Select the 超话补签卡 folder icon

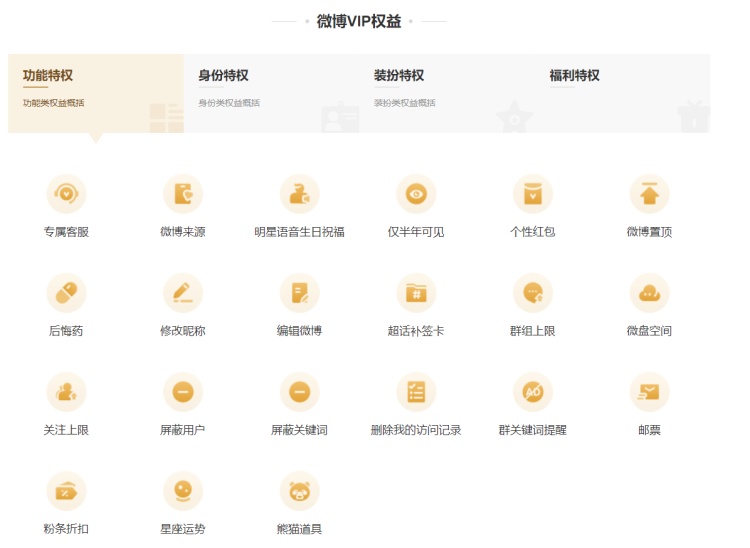click(416, 293)
